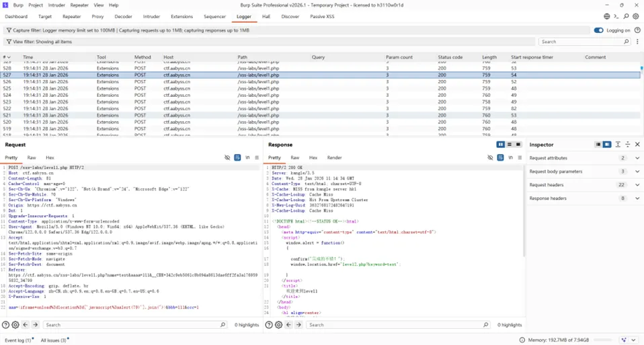The image size is (644, 345).
Task: Click the view filter funnel icon
Action: 9,42
